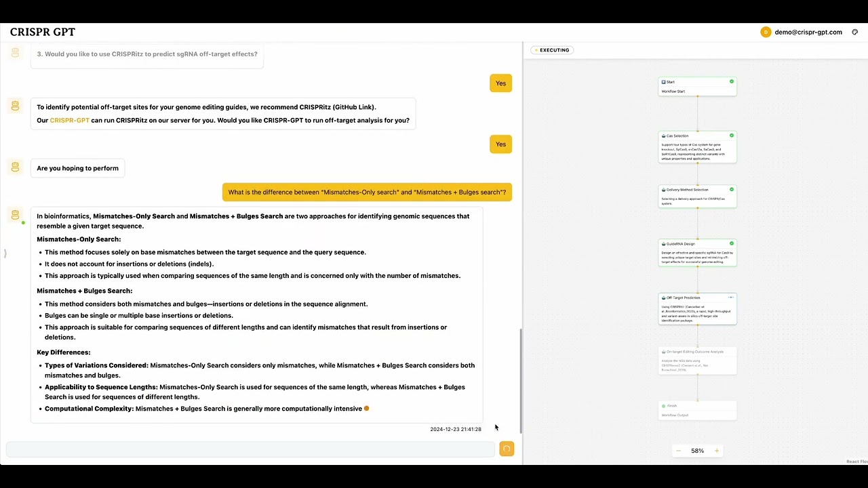Open the CRISPR-GPT orange link
Screen dimensions: 868x488
pos(70,121)
